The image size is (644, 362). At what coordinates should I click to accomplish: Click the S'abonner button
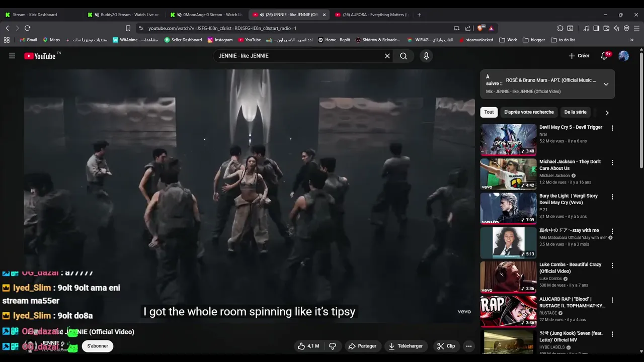click(98, 346)
